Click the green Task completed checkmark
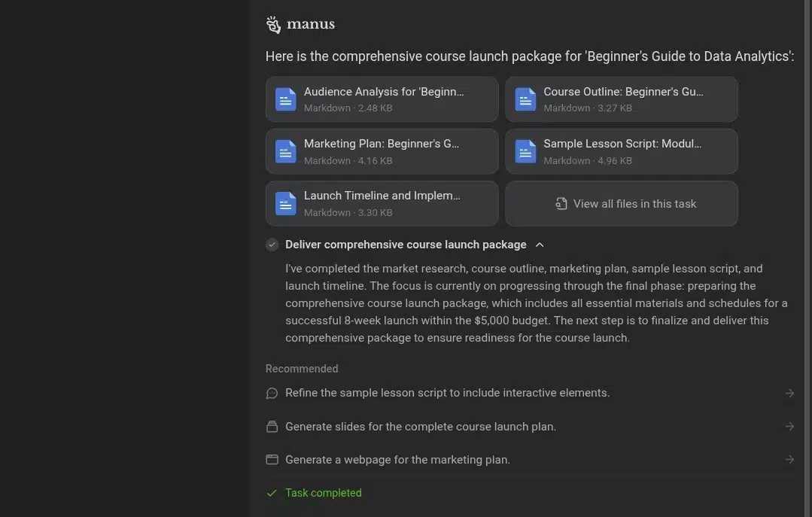The image size is (812, 517). point(272,493)
